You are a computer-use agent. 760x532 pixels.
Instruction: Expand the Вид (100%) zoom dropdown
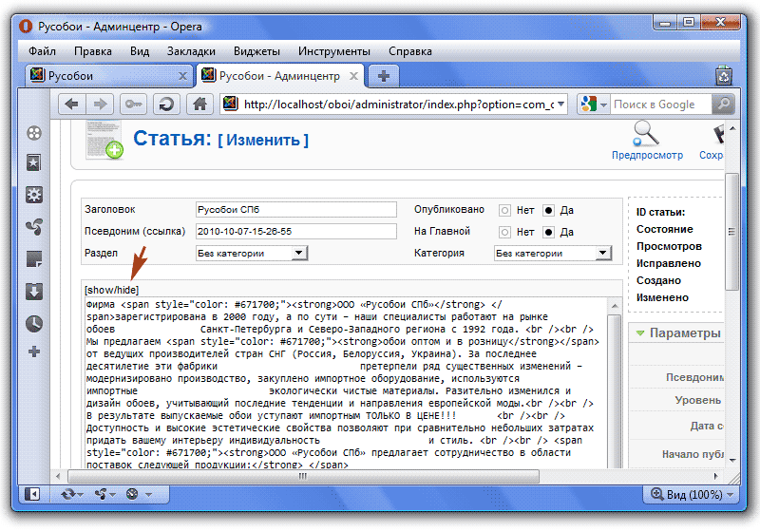pos(728,495)
